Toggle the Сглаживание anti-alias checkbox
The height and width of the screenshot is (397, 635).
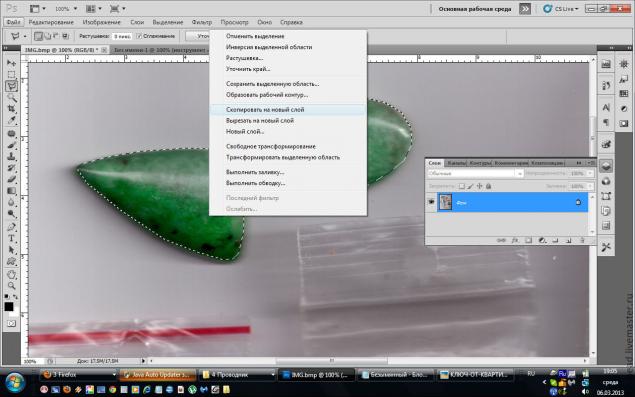[x=139, y=36]
